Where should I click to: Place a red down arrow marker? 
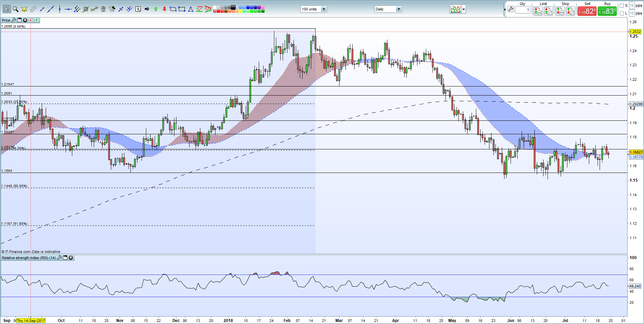164,9
